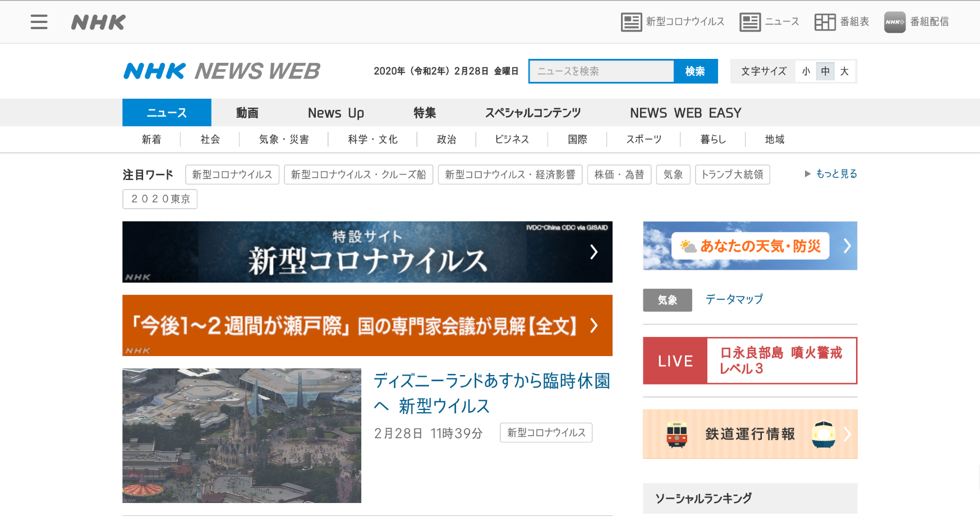Click the もっと見る link

pos(836,174)
